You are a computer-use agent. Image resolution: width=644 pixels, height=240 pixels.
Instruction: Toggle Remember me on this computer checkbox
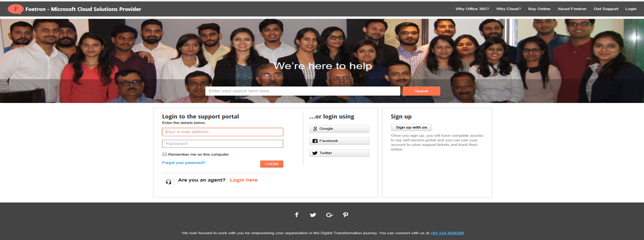click(x=165, y=155)
